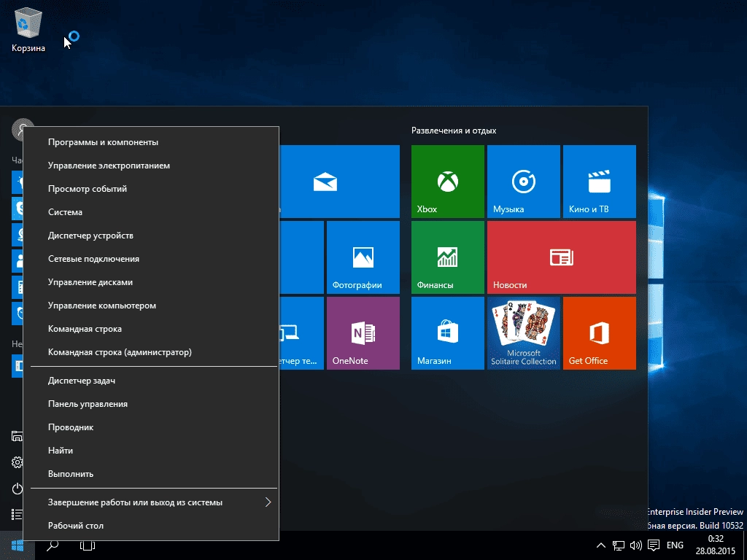Click the Get Office tile
747x560 pixels.
pyautogui.click(x=600, y=332)
